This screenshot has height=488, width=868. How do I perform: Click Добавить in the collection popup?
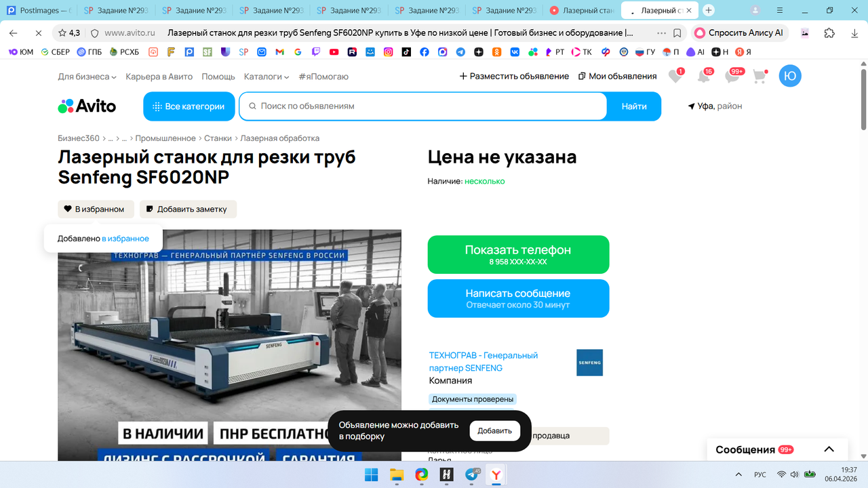click(495, 431)
